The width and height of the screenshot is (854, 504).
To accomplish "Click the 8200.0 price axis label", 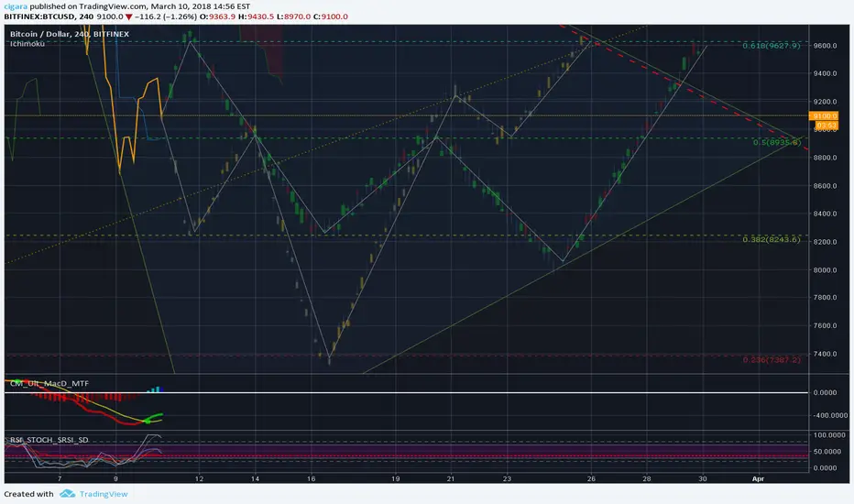I will (x=825, y=242).
